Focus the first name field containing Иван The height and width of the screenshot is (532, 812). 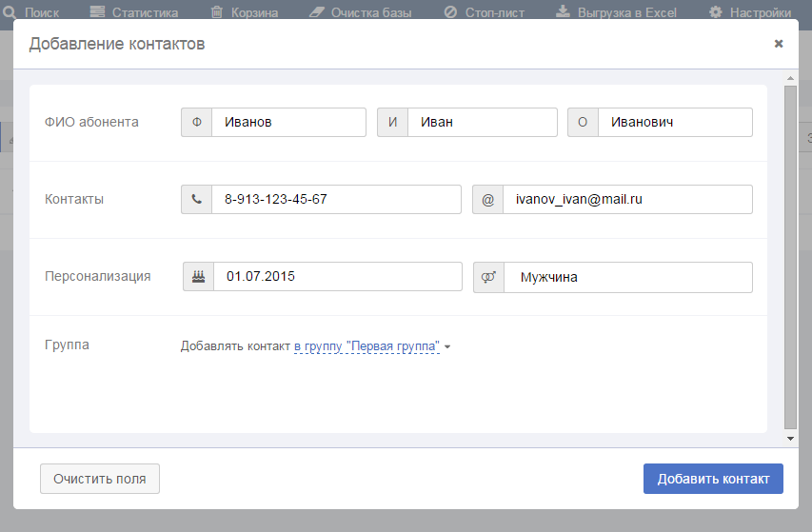[x=483, y=122]
